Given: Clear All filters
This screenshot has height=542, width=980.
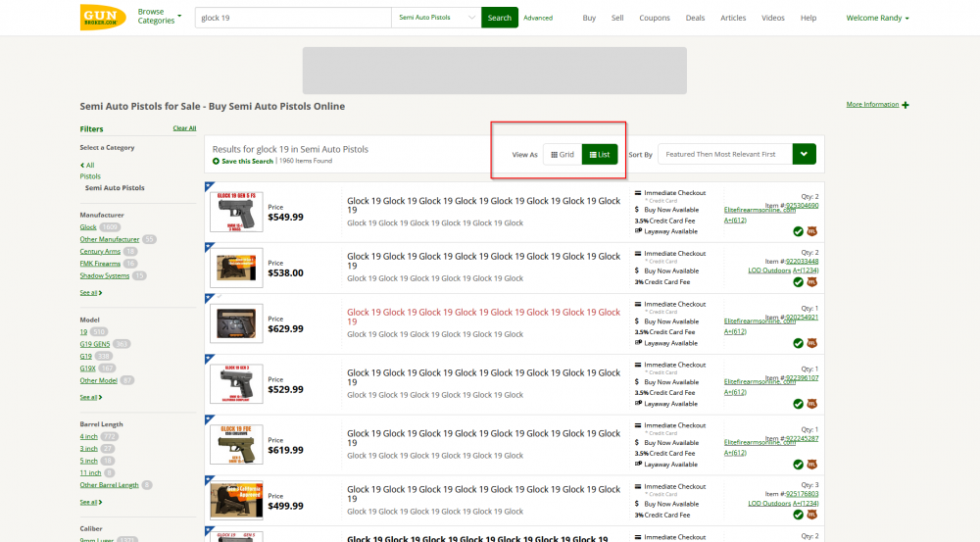Looking at the screenshot, I should click(x=184, y=128).
